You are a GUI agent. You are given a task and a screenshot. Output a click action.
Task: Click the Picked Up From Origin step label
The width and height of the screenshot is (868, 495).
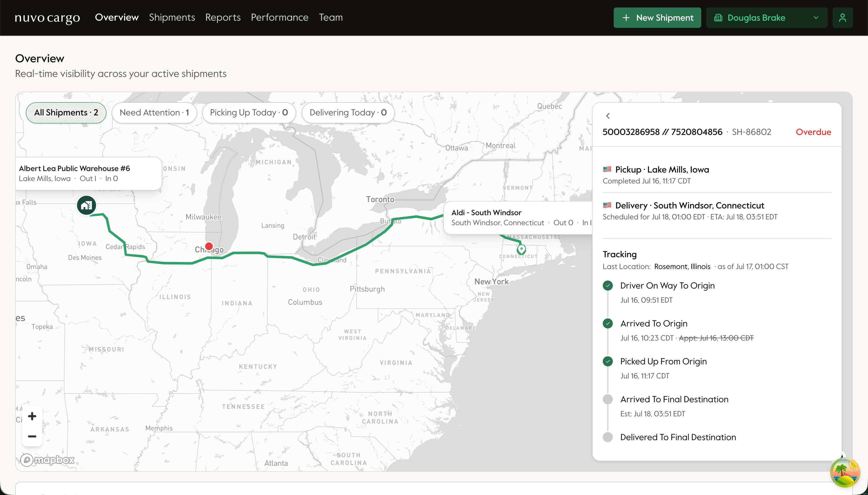tap(663, 361)
